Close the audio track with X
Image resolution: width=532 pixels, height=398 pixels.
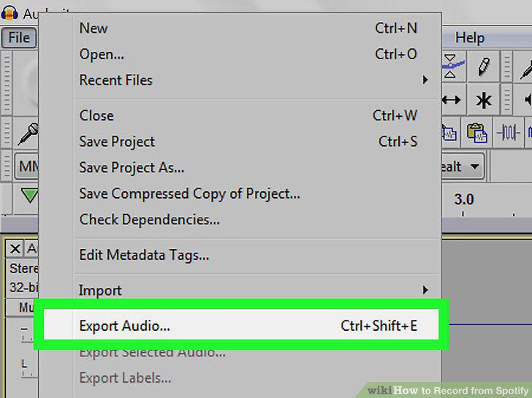point(15,249)
